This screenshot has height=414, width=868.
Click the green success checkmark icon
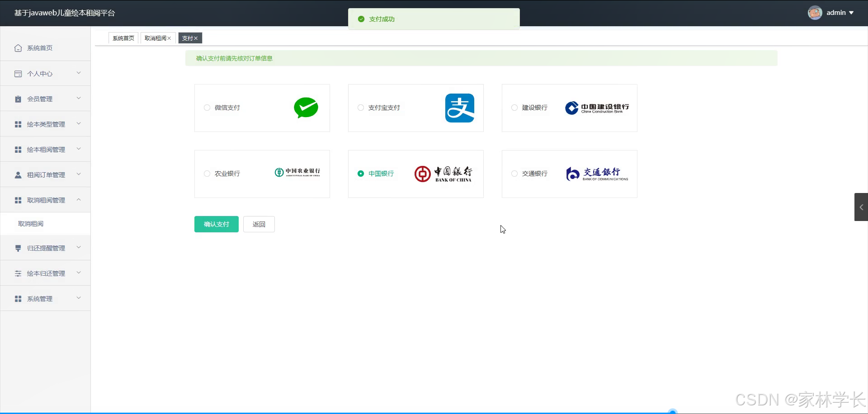pyautogui.click(x=361, y=19)
